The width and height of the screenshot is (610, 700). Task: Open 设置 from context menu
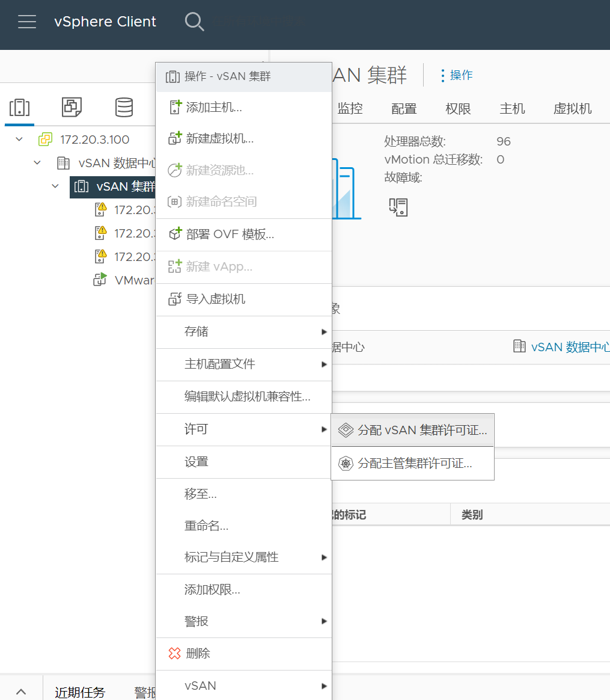coord(243,462)
